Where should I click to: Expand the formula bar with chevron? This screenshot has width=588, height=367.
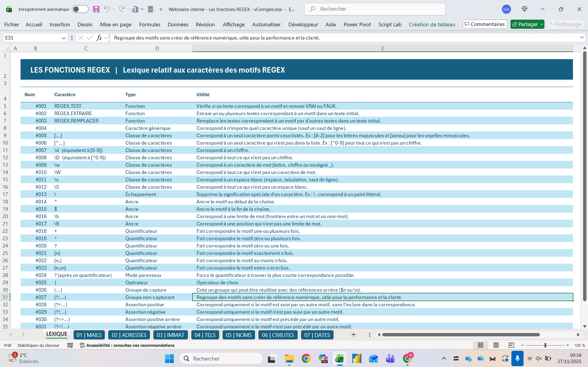[x=582, y=38]
